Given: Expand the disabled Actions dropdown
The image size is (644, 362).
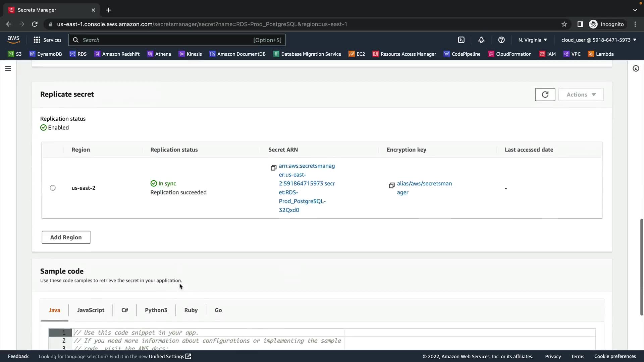Looking at the screenshot, I should click(581, 95).
